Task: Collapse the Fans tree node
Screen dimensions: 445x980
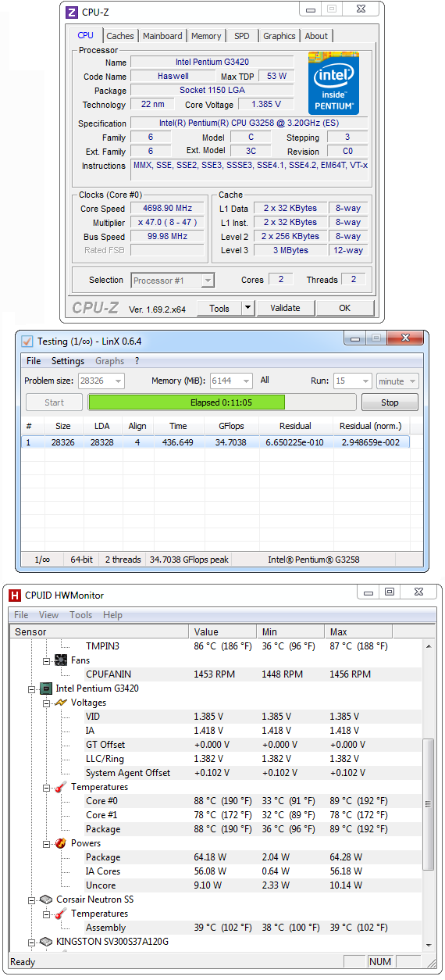Action: point(46,660)
